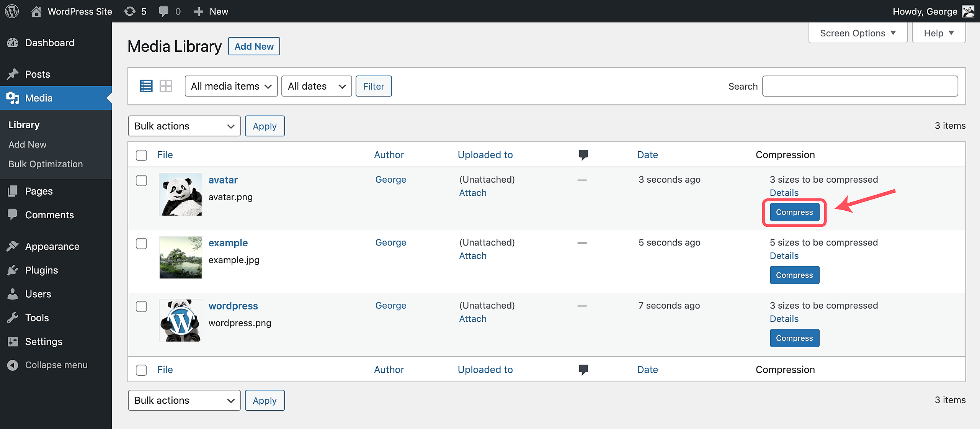Viewport: 980px width, 429px height.
Task: Expand the Screen Options panel
Action: 857,33
